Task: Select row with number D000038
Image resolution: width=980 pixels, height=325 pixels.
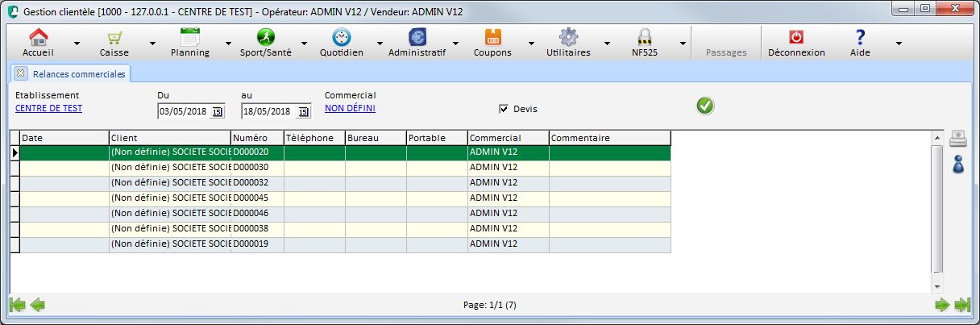Action: tap(345, 229)
